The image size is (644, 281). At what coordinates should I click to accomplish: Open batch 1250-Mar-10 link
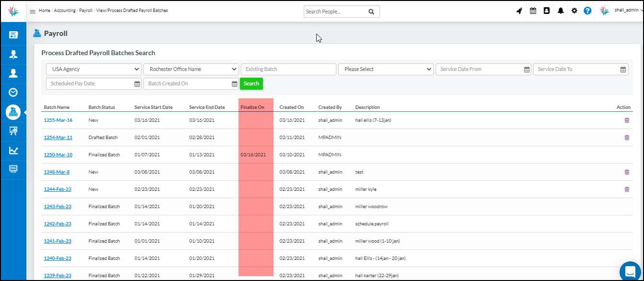[58, 155]
